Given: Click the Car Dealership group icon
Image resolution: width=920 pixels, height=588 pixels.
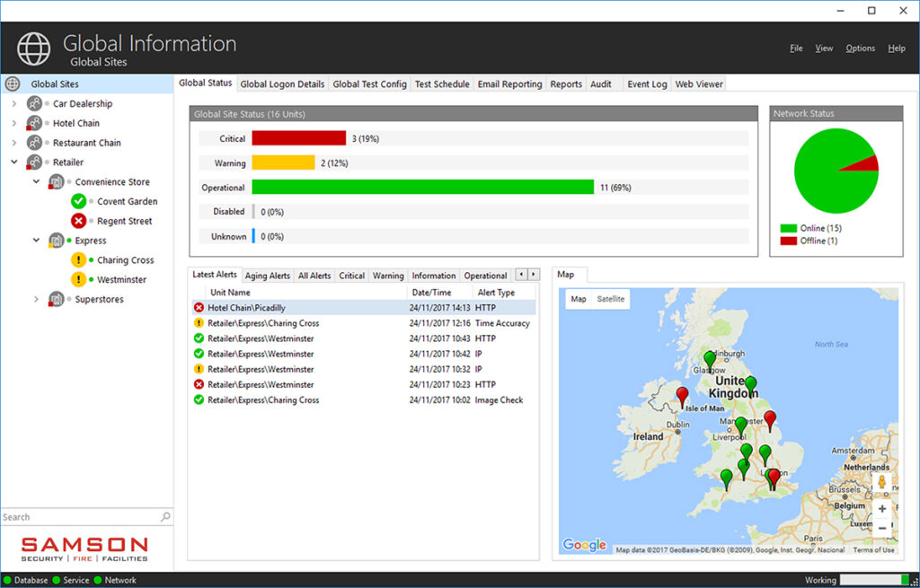Looking at the screenshot, I should 35,104.
